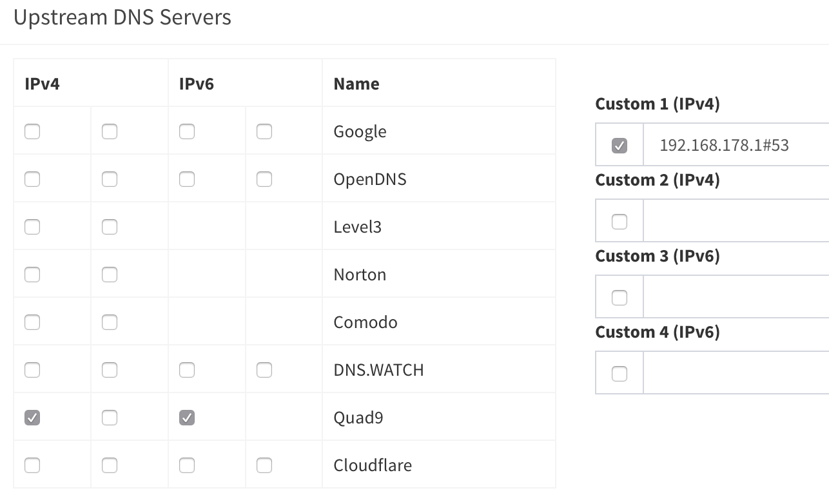Tick OpenDNS first IPv4 checkbox
829x504 pixels.
(32, 179)
